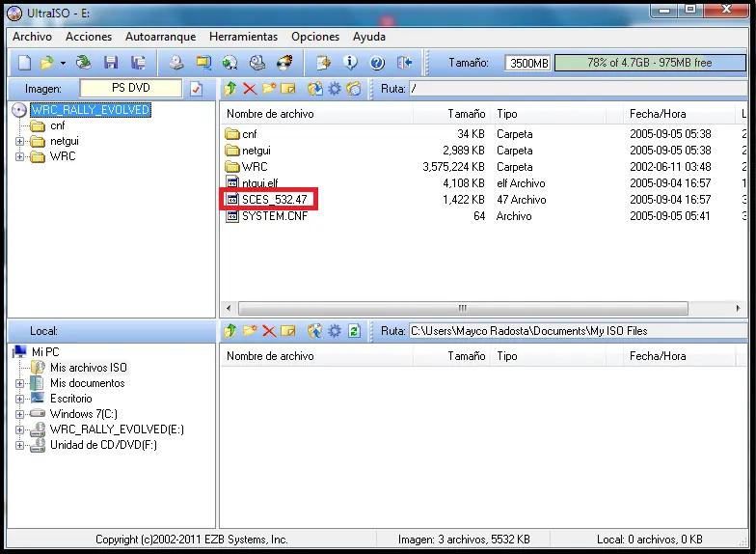Sort by Tamaño column header

[x=467, y=114]
